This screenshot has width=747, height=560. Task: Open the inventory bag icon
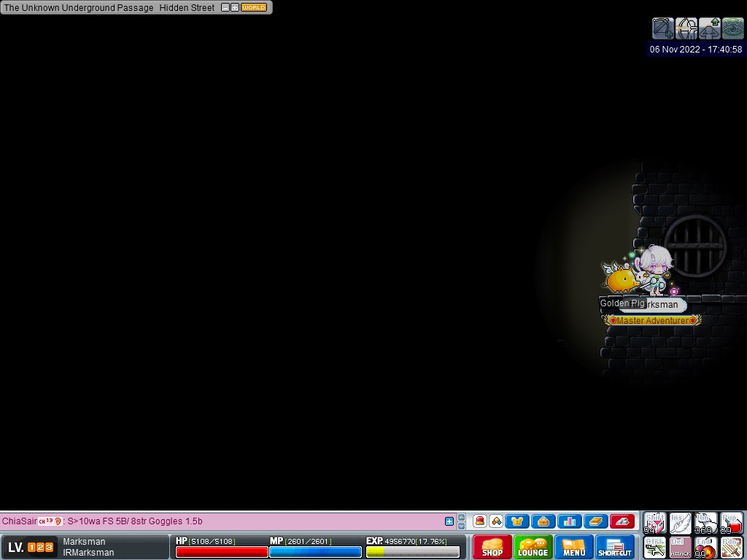pos(543,521)
